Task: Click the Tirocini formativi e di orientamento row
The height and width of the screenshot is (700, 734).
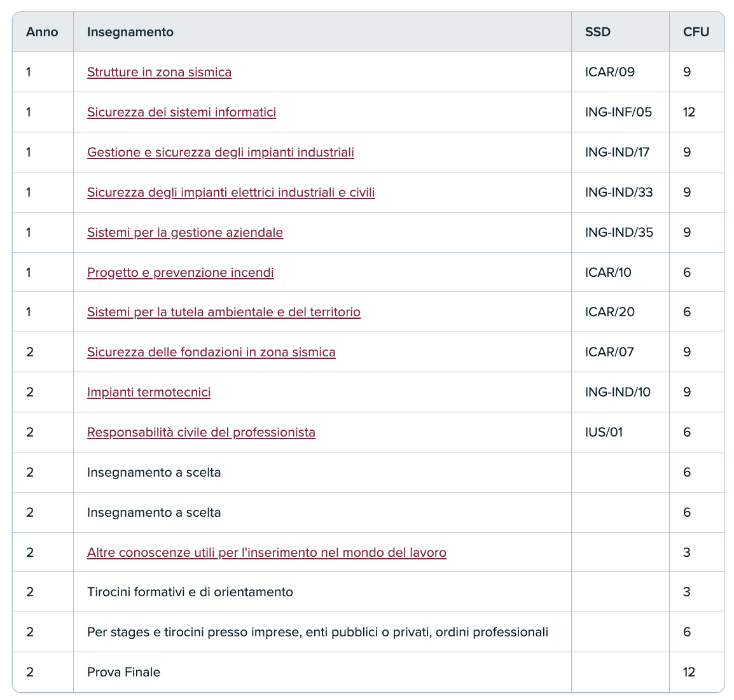Action: 190,592
